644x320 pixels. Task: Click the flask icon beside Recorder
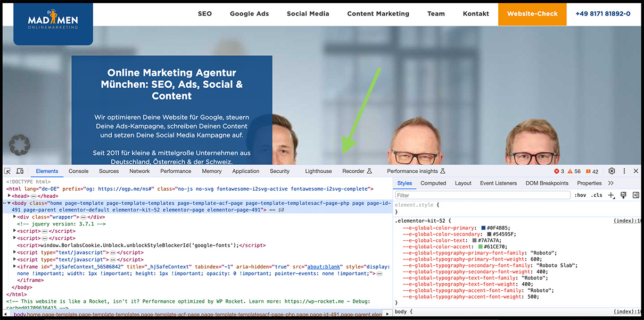tap(369, 171)
